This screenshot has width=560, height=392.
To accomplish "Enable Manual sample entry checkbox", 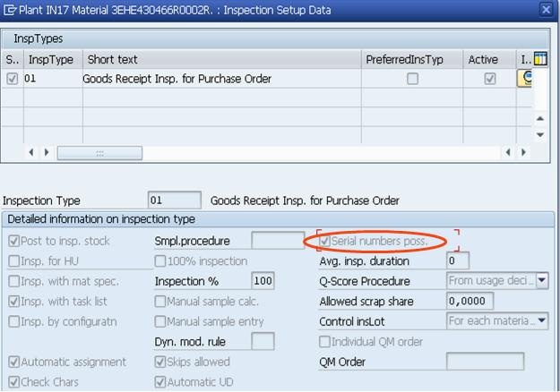I will (160, 321).
